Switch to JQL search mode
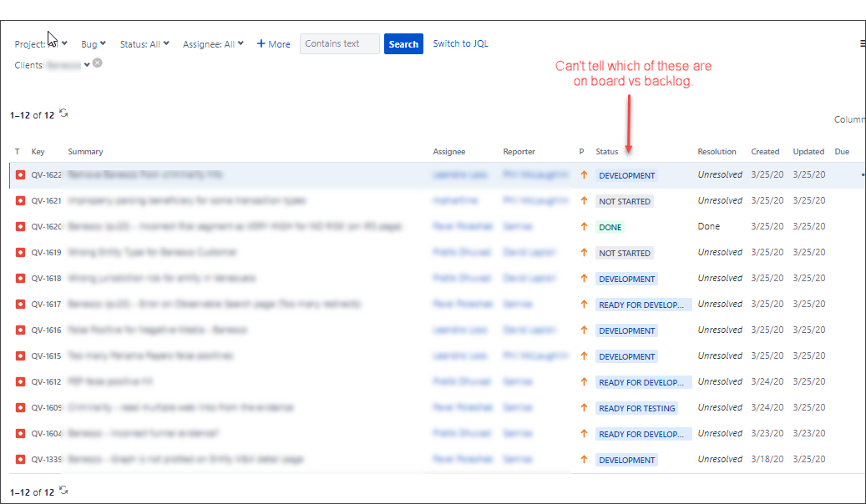The height and width of the screenshot is (504, 866). 461,43
